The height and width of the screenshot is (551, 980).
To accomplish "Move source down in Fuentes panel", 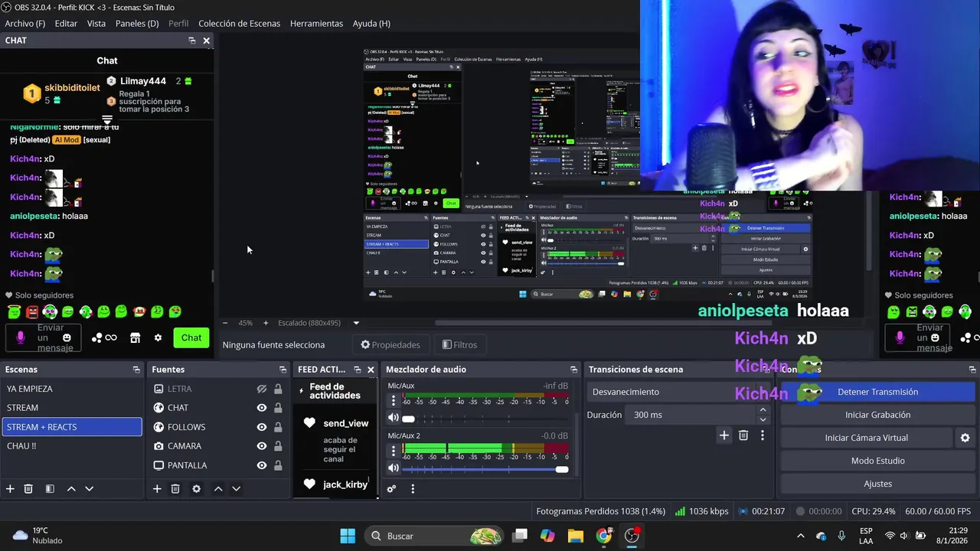I will (x=236, y=489).
